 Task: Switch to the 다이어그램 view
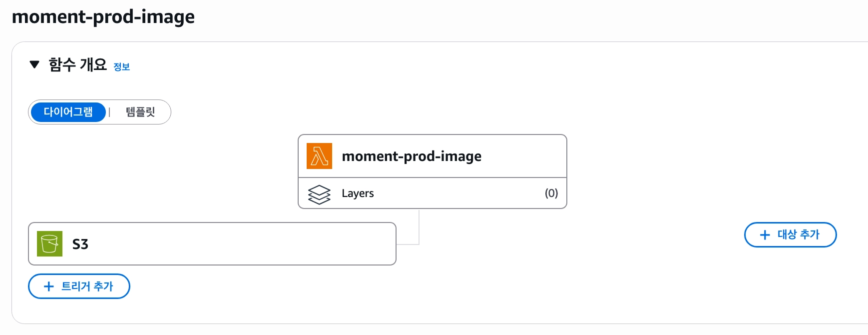click(x=68, y=112)
